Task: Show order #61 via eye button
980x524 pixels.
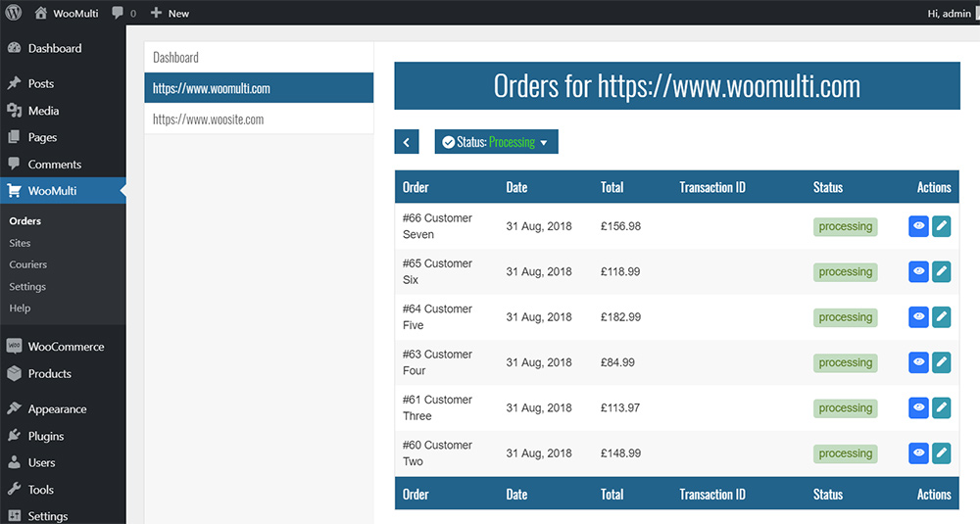Action: click(918, 407)
